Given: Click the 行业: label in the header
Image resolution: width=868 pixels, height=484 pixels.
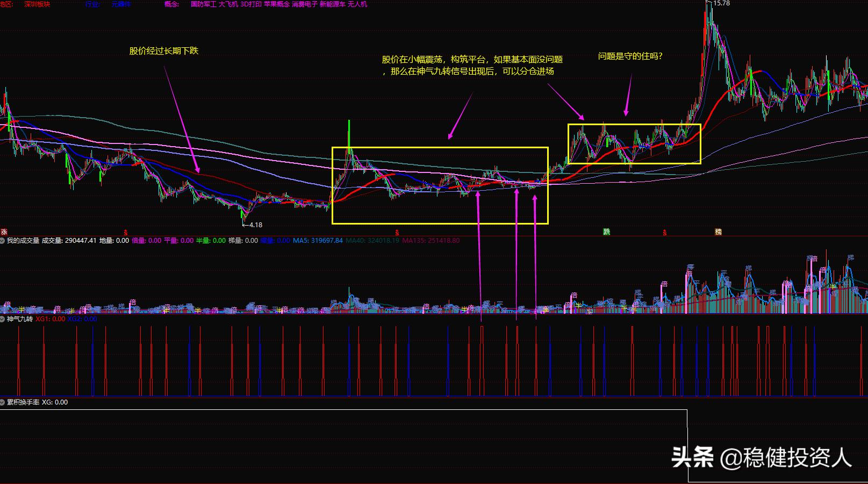Looking at the screenshot, I should pyautogui.click(x=92, y=4).
